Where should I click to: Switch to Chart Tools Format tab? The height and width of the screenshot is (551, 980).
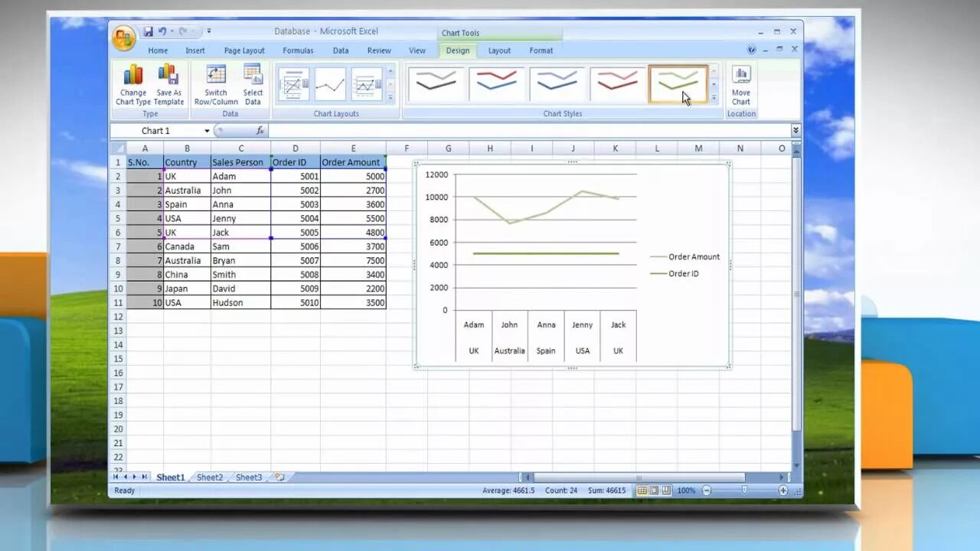click(541, 51)
